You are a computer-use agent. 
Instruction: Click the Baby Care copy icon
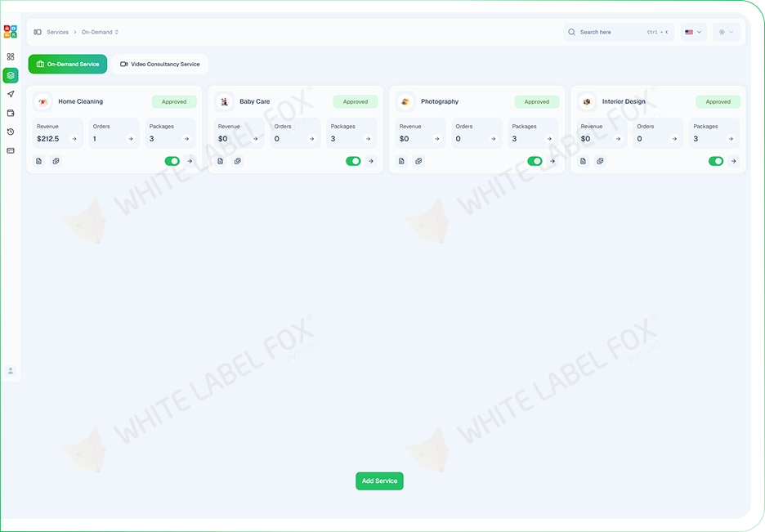coord(238,161)
